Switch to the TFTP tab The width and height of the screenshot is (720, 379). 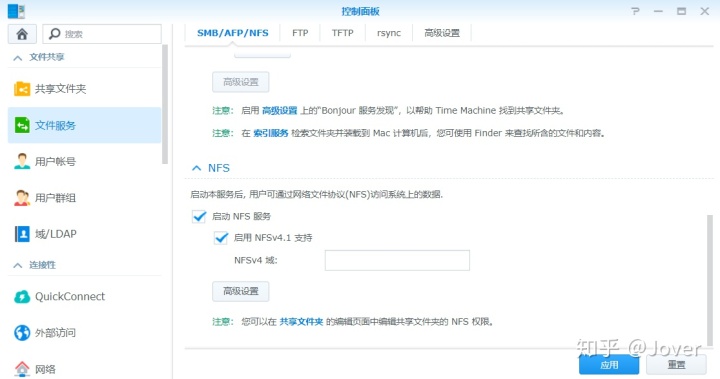click(x=343, y=33)
